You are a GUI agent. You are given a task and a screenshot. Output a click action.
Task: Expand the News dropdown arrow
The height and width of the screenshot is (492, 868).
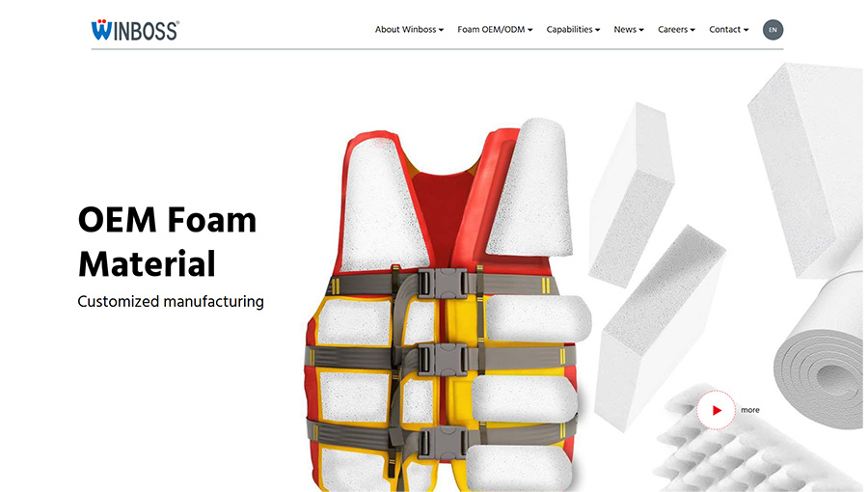[x=641, y=30]
